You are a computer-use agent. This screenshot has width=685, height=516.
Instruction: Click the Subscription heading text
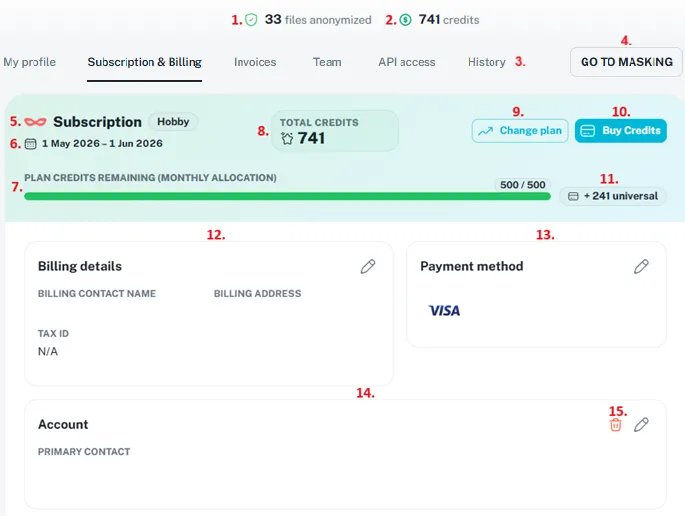click(97, 122)
